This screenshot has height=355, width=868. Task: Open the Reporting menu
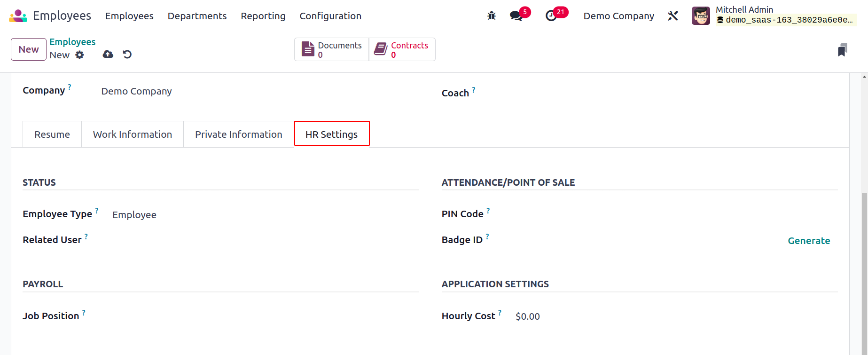click(263, 16)
